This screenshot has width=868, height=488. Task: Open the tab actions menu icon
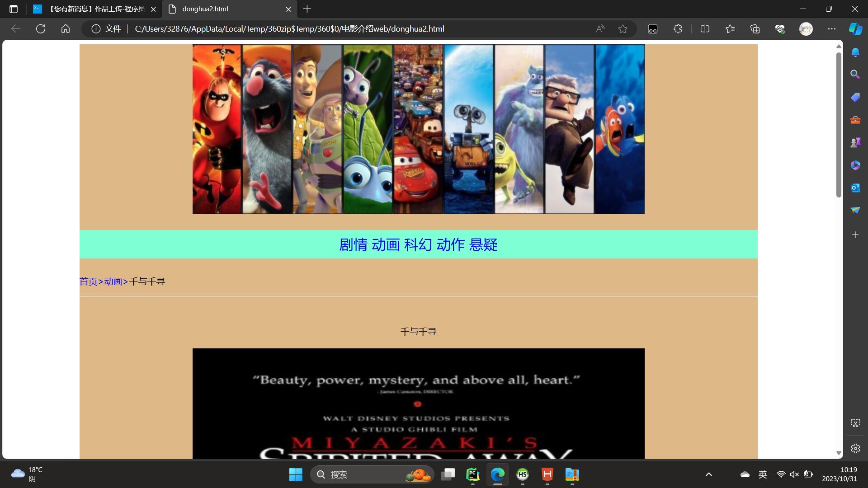click(14, 9)
